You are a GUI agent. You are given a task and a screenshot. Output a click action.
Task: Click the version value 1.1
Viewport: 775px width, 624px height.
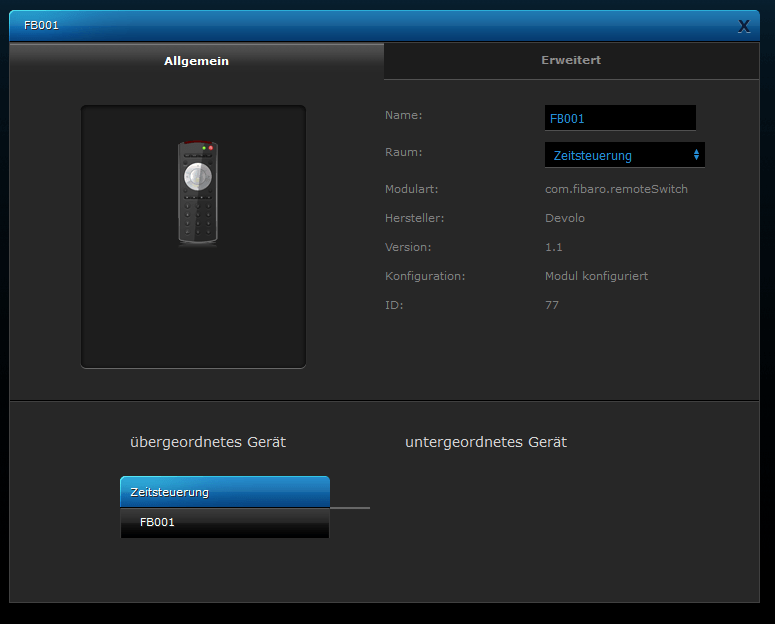(554, 247)
